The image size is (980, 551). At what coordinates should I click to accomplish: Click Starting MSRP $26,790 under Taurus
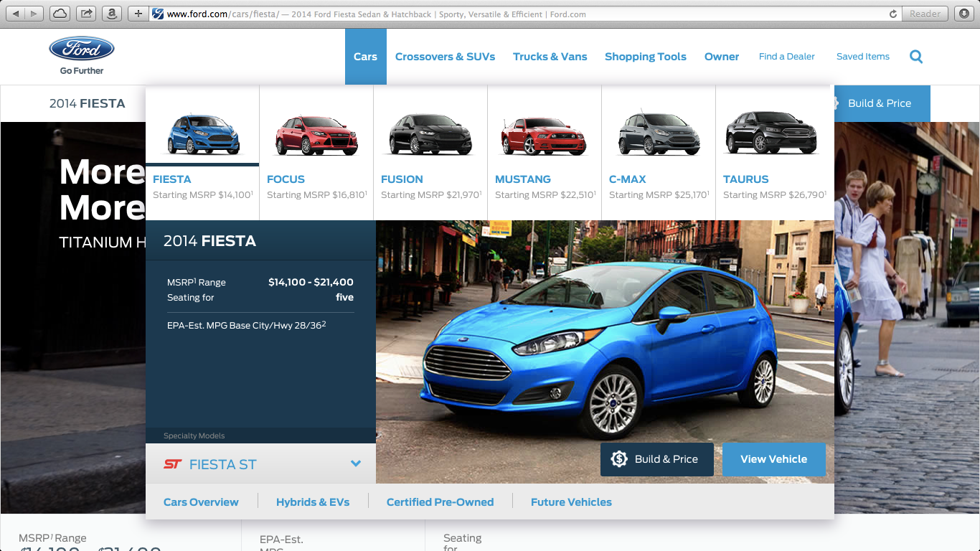coord(773,195)
